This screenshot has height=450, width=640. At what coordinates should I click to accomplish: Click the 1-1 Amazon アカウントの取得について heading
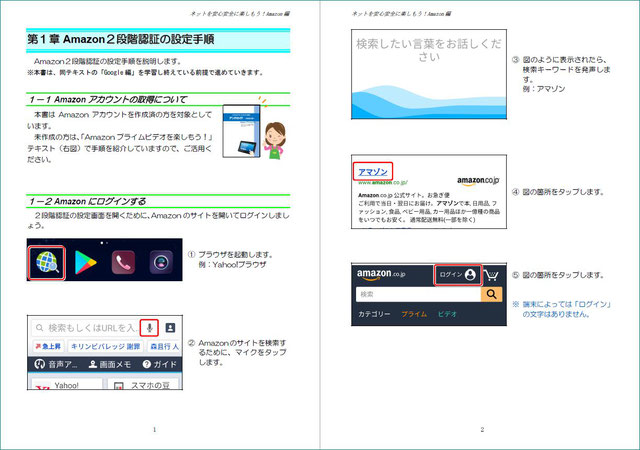(108, 99)
